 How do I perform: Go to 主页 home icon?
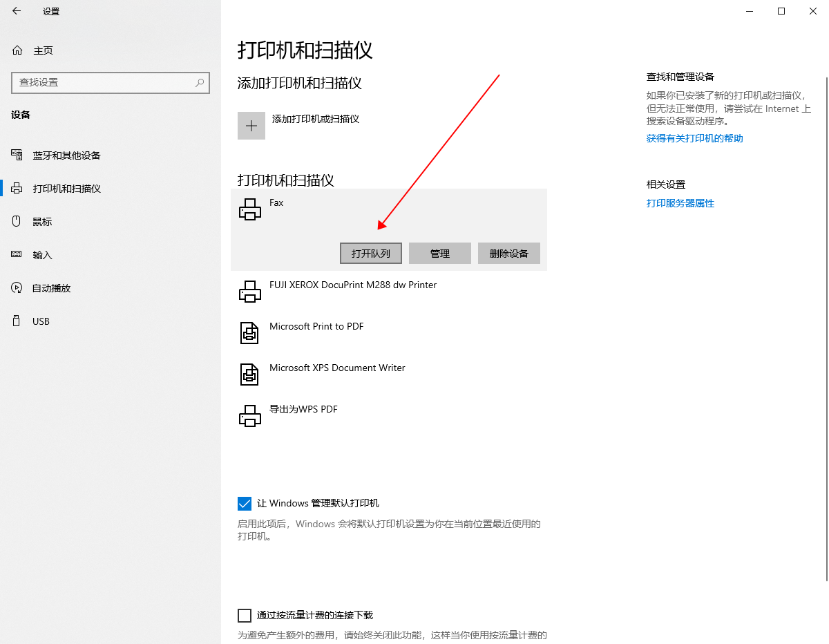coord(18,50)
